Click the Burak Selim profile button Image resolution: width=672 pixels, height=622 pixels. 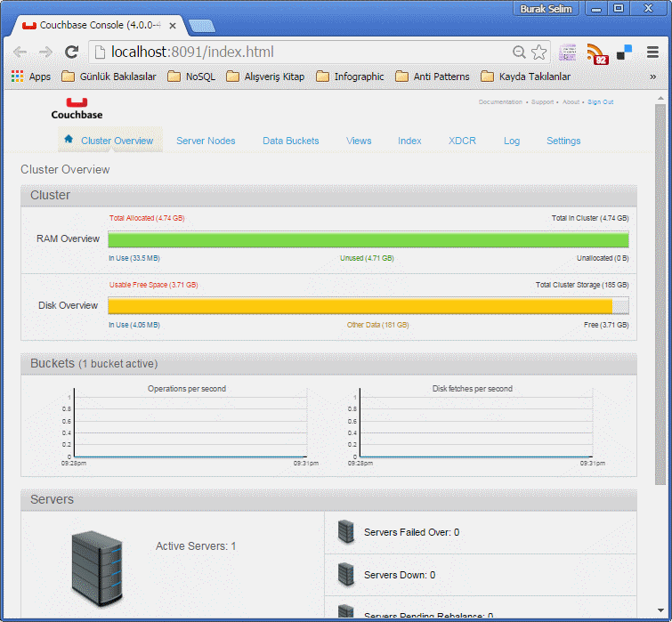546,9
